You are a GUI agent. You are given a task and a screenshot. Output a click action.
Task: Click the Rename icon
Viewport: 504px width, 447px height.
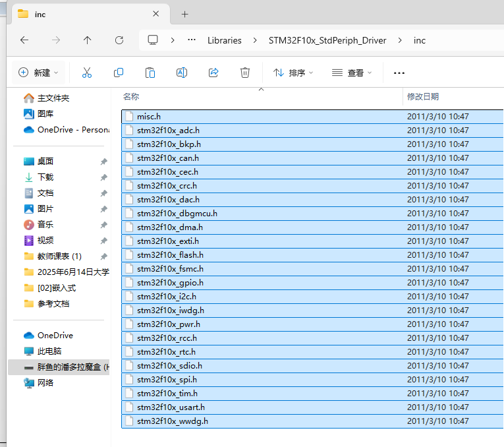pyautogui.click(x=182, y=73)
